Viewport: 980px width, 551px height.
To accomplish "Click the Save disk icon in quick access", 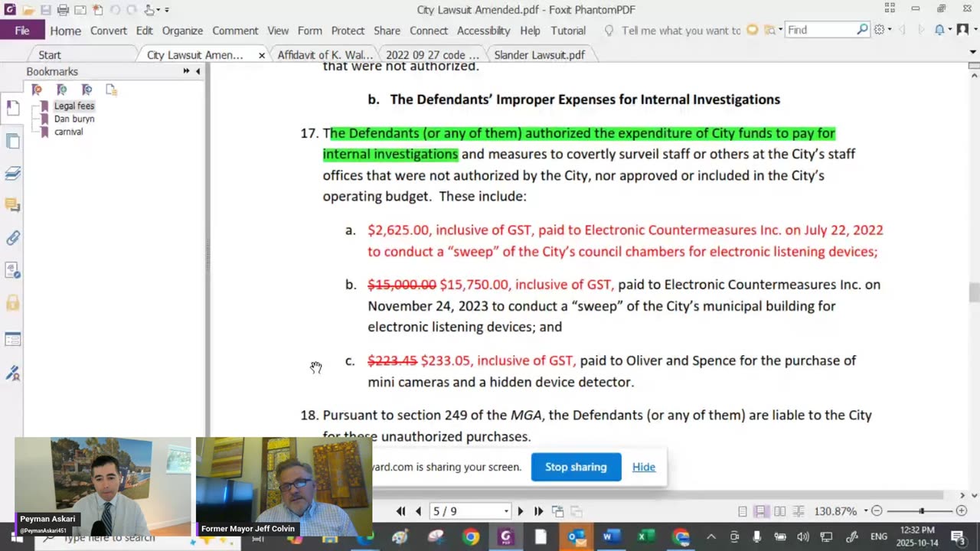I will [x=46, y=10].
